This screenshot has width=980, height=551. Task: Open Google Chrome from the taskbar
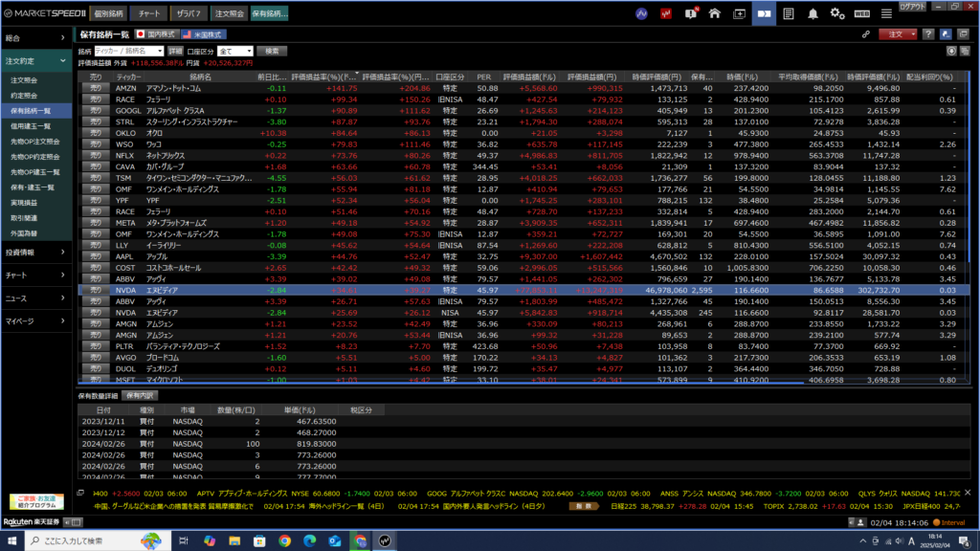(284, 540)
